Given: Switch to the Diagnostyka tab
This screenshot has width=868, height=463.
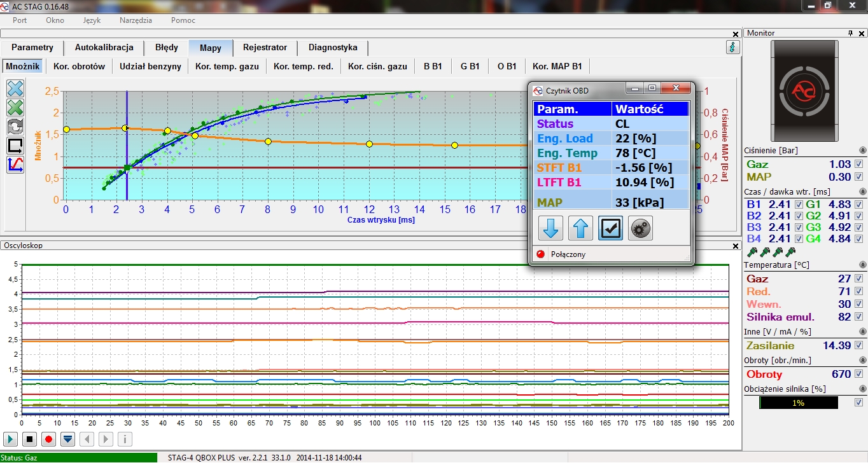Looking at the screenshot, I should click(x=333, y=48).
